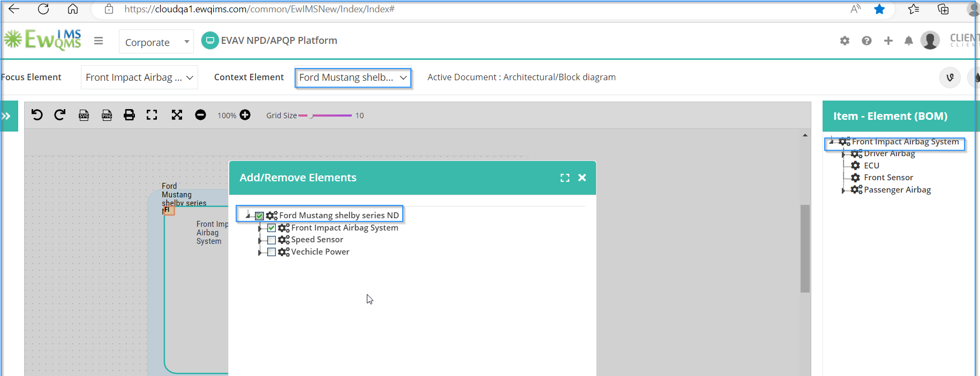
Task: Expand the Passenger Airbag node
Action: tap(843, 190)
